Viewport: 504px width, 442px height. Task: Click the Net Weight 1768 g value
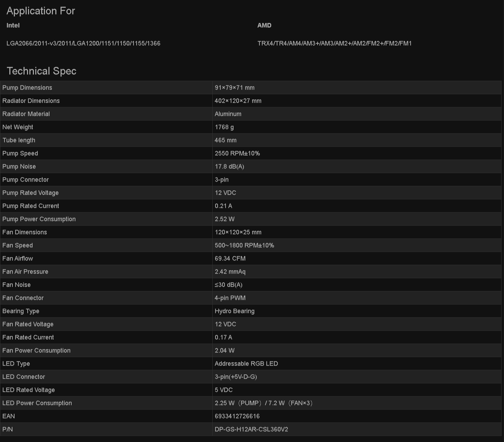pos(224,127)
